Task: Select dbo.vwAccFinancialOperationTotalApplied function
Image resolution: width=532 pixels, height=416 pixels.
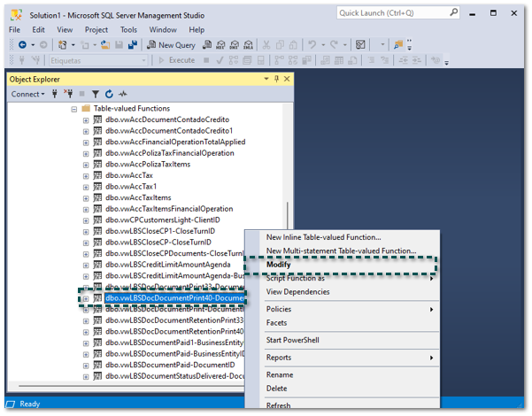Action: (x=175, y=143)
